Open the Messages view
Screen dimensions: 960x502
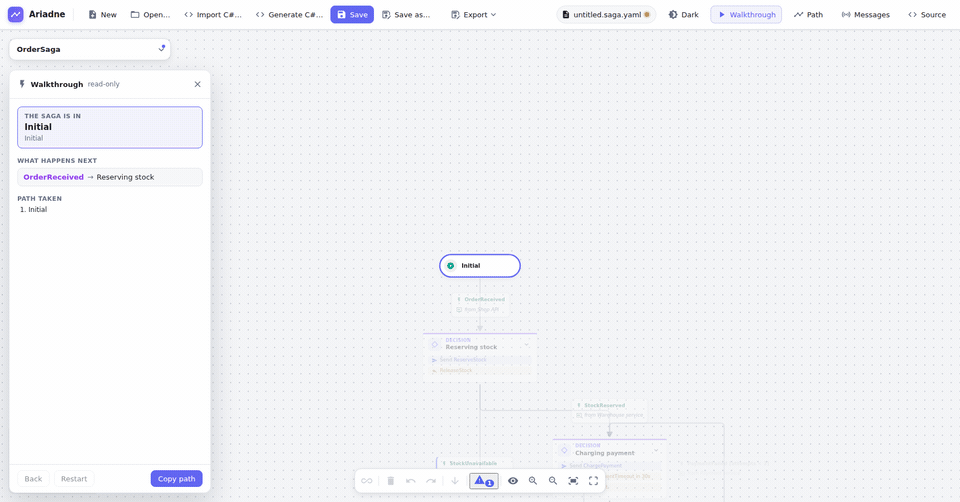click(865, 15)
